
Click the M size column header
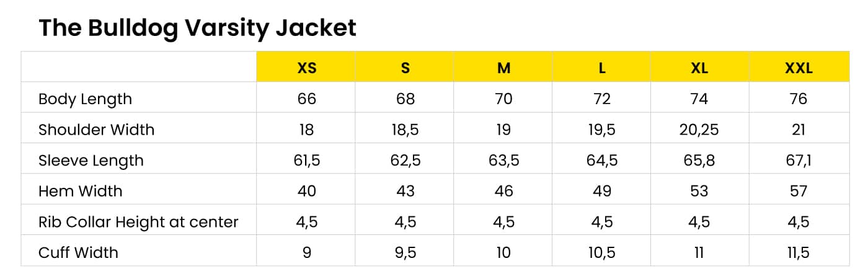click(503, 68)
